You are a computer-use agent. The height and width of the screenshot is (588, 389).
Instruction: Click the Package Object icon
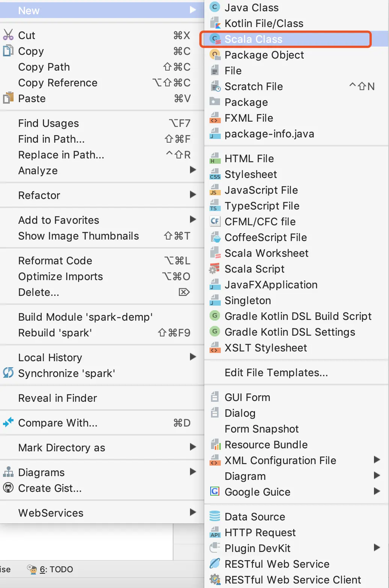[x=215, y=55]
